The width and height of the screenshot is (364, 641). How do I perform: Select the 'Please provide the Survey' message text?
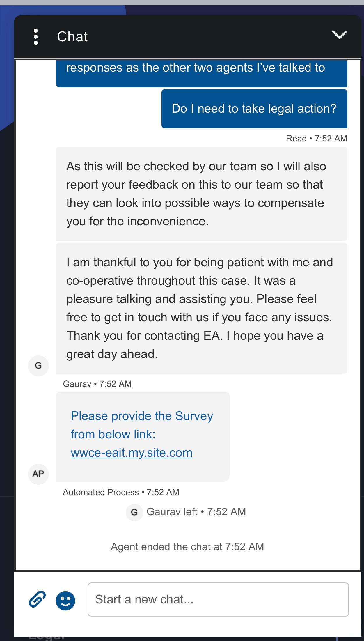[142, 425]
